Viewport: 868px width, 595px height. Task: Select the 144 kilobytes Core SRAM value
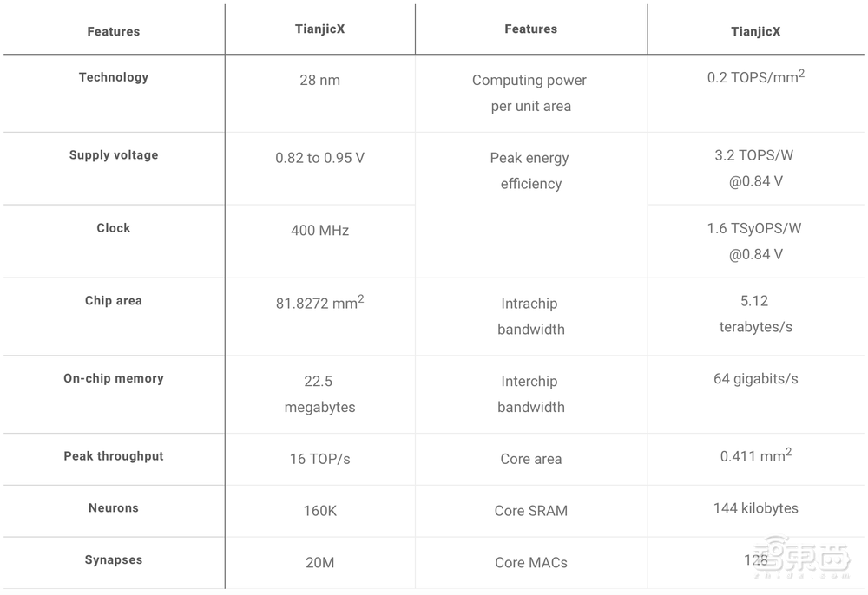point(755,508)
